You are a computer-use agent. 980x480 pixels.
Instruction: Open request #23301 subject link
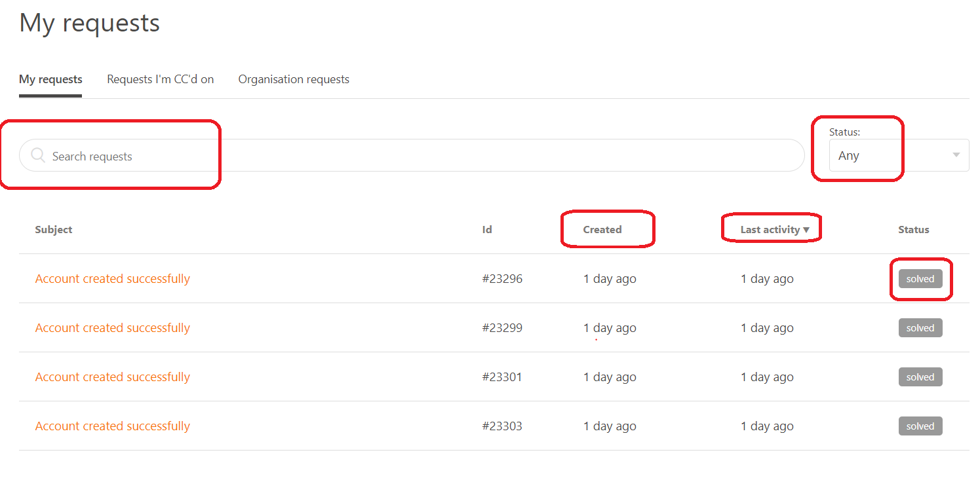tap(112, 377)
